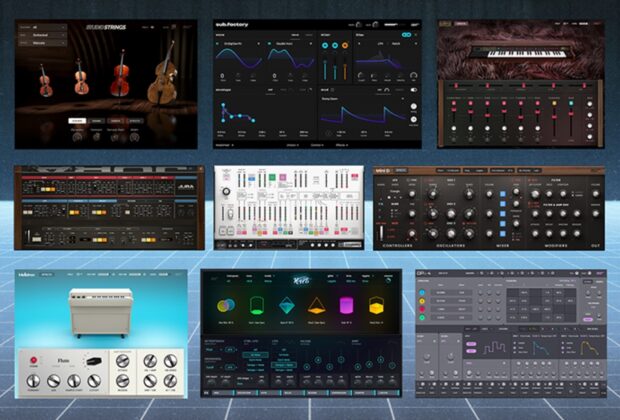Toggle oscillator two power in sub.factory

(x=270, y=44)
